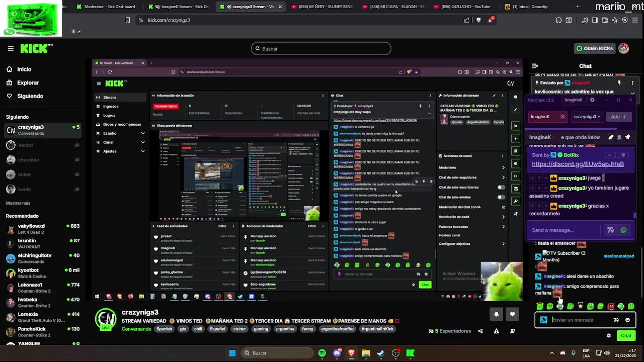This screenshot has height=362, width=644.
Task: Click the Obtén KICKs button
Action: 595,49
